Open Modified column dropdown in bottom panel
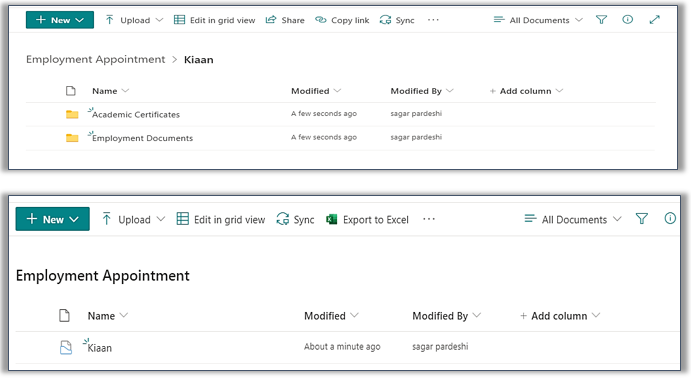 (331, 316)
